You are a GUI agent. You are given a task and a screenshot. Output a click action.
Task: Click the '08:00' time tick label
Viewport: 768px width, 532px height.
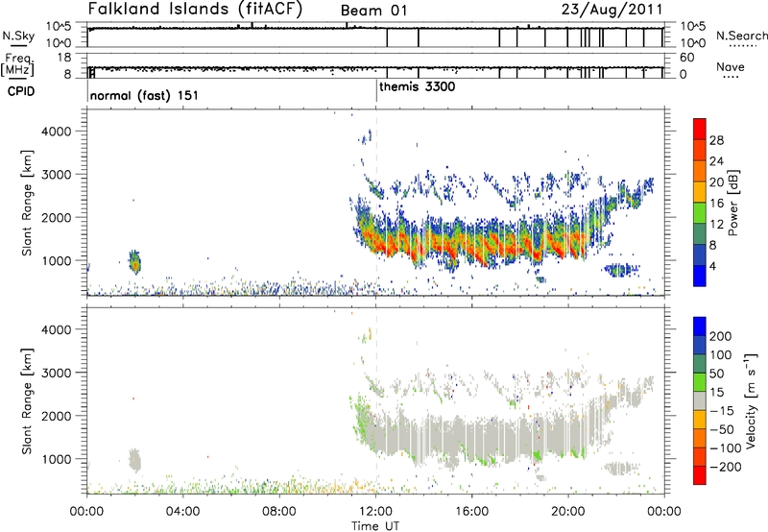pyautogui.click(x=279, y=512)
